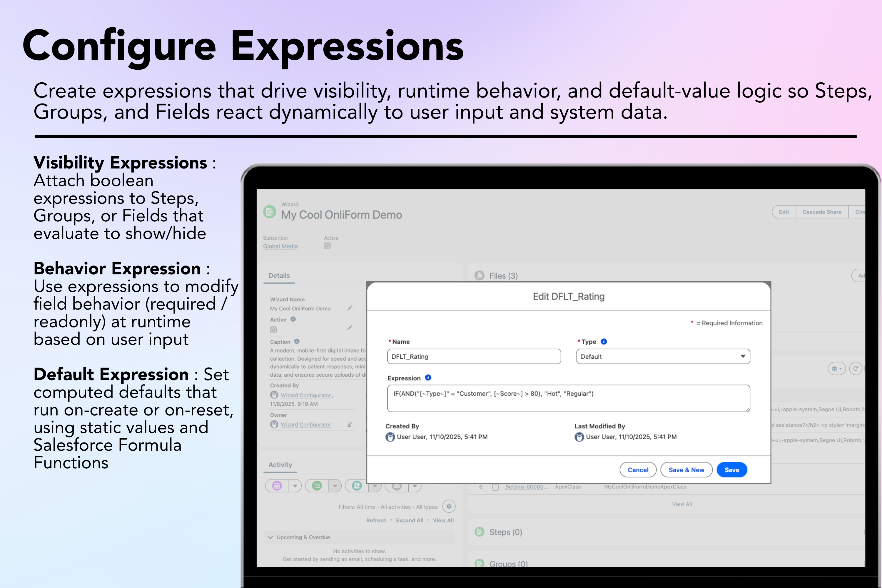The height and width of the screenshot is (588, 882).
Task: Toggle the Details section Active checkbox
Action: [x=273, y=330]
